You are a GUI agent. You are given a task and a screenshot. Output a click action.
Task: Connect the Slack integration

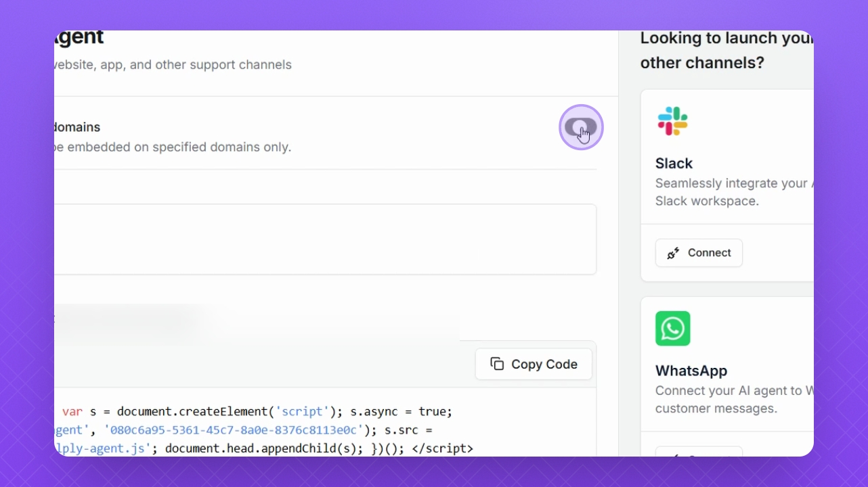pos(699,253)
